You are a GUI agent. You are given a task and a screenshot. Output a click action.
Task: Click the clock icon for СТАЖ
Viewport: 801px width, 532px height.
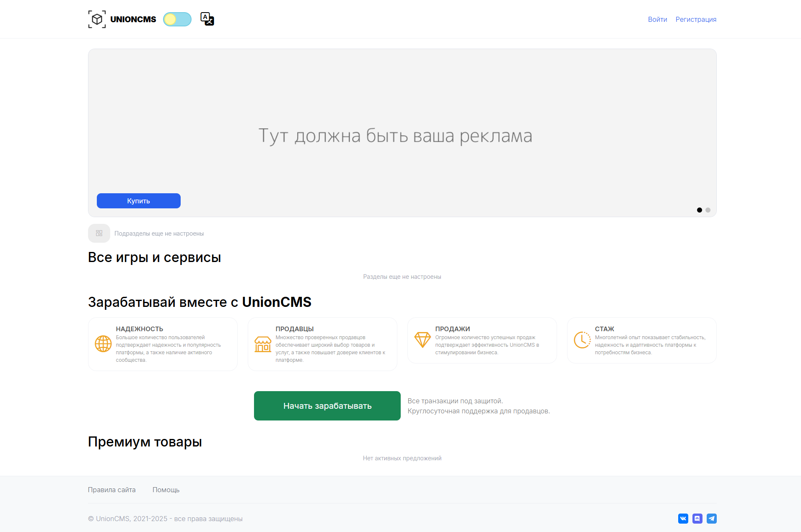(582, 340)
